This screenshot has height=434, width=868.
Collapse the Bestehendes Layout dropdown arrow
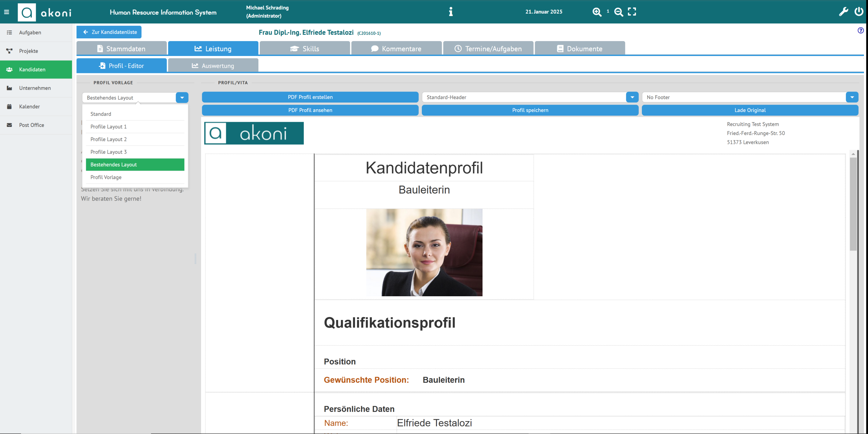(182, 98)
